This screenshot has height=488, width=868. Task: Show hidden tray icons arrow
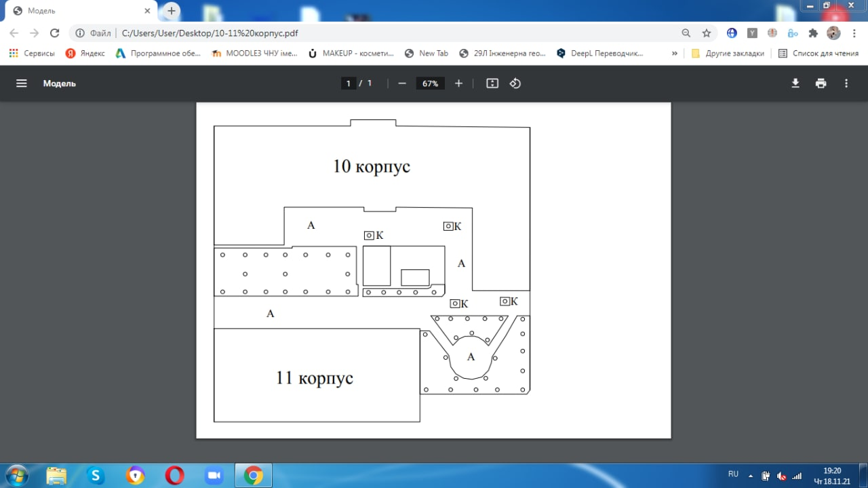751,475
